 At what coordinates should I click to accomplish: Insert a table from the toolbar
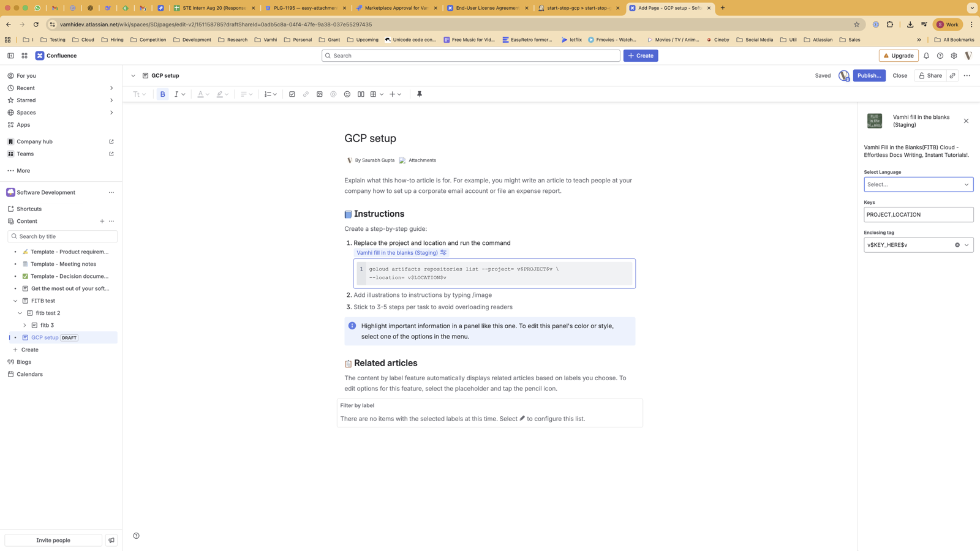click(373, 94)
